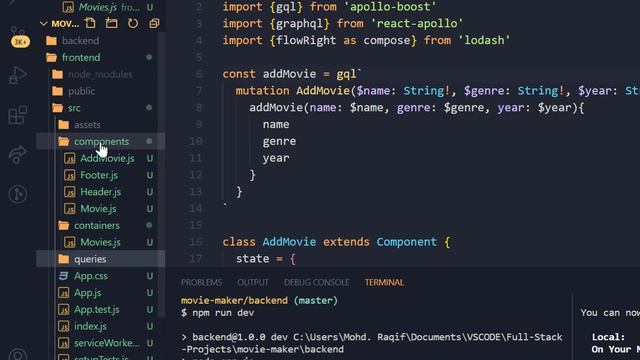Click 'movie-maker/backend' path in terminal
This screenshot has width=640, height=360.
(x=234, y=300)
